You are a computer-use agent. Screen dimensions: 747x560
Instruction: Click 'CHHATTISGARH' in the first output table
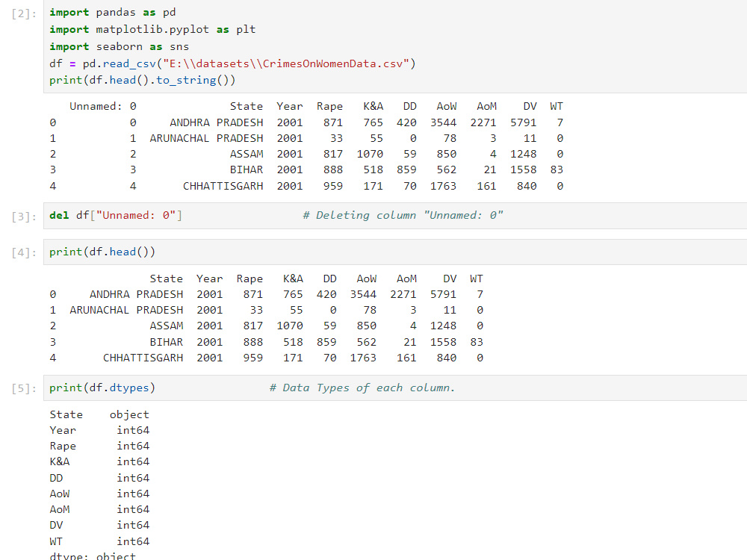223,186
